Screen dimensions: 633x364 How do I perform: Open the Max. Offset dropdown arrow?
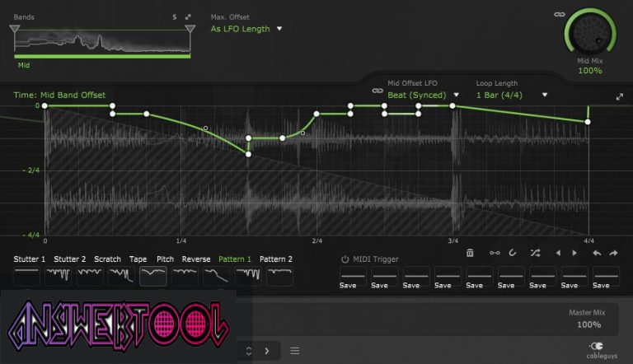coord(279,29)
